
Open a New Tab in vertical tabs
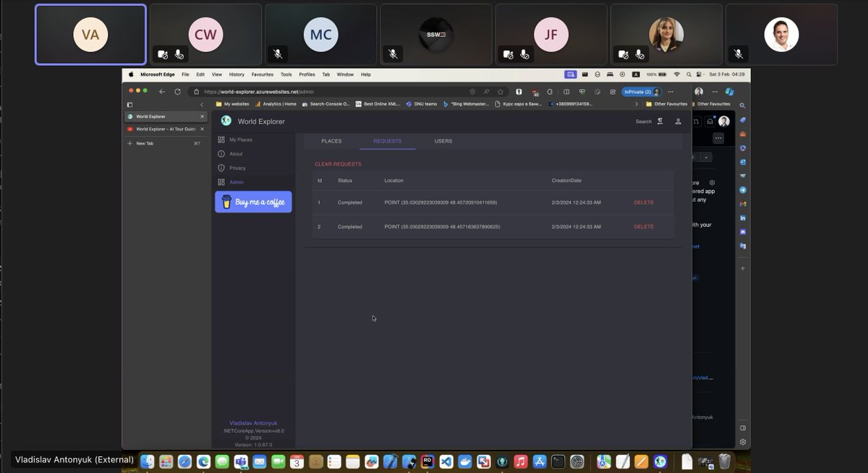pos(145,143)
